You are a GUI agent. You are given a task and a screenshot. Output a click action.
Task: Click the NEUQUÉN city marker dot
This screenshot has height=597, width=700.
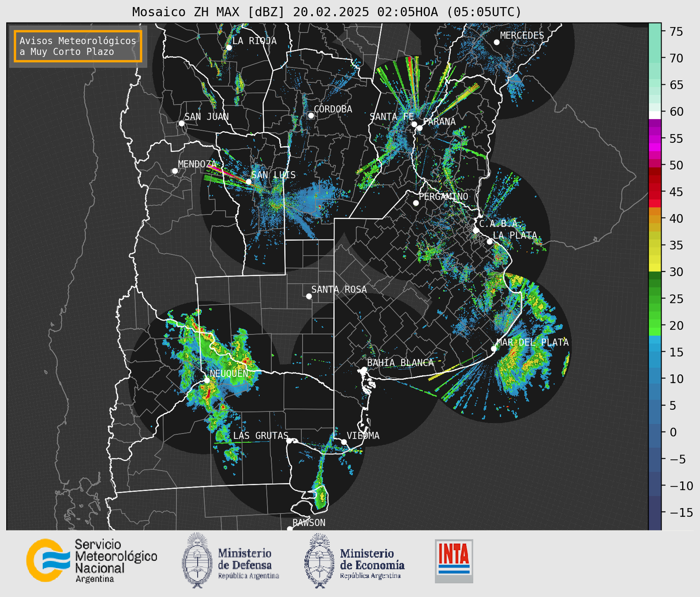pos(207,380)
